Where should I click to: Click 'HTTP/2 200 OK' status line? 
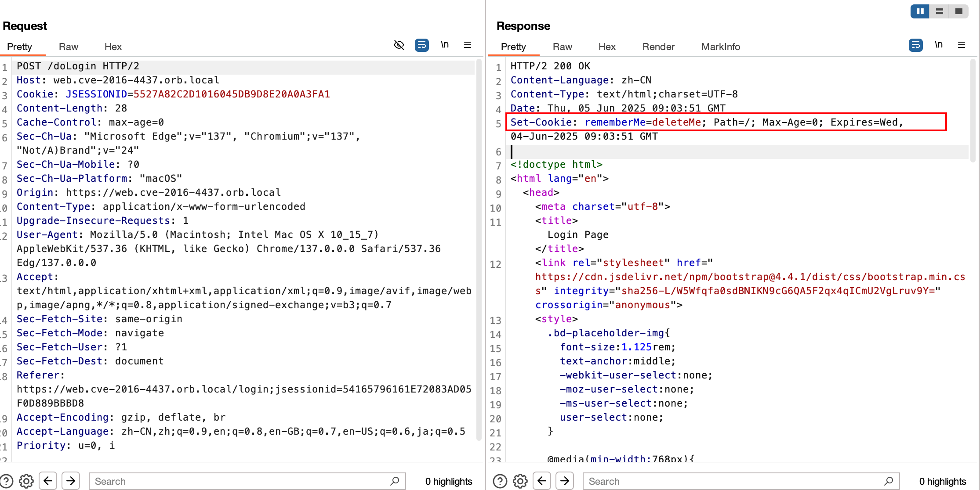point(551,66)
